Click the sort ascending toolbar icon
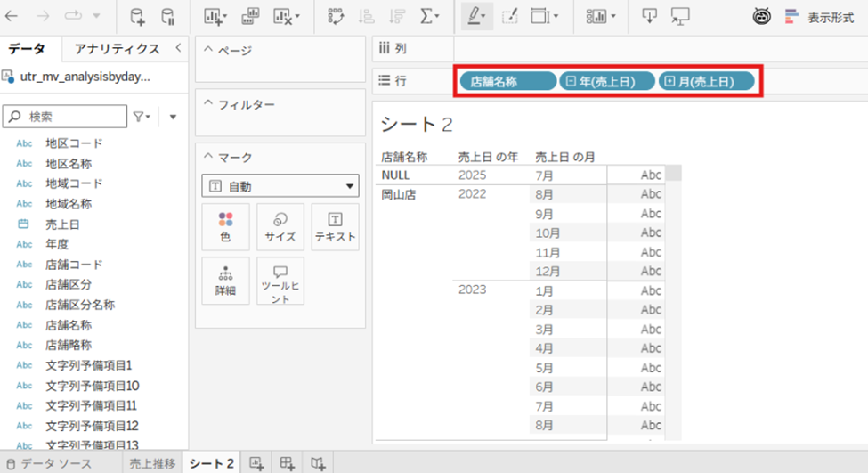The height and width of the screenshot is (473, 868). pos(366,17)
